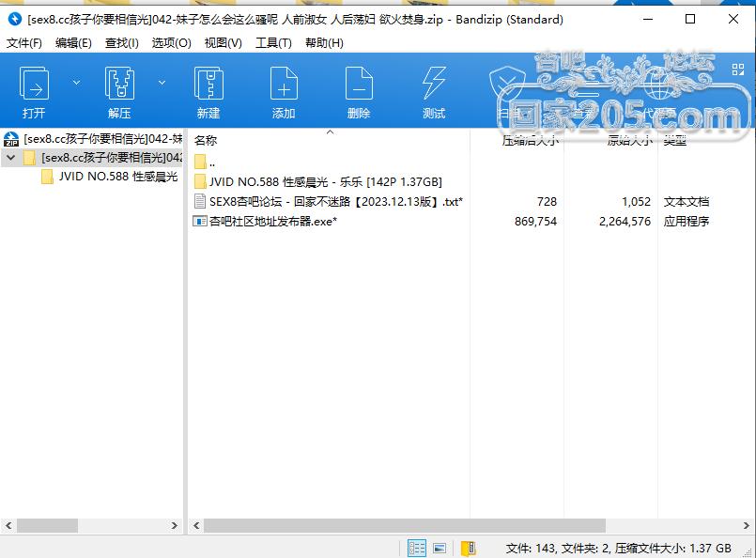Minimize the Bandizip window
Screen dimensions: 756x558
648,20
